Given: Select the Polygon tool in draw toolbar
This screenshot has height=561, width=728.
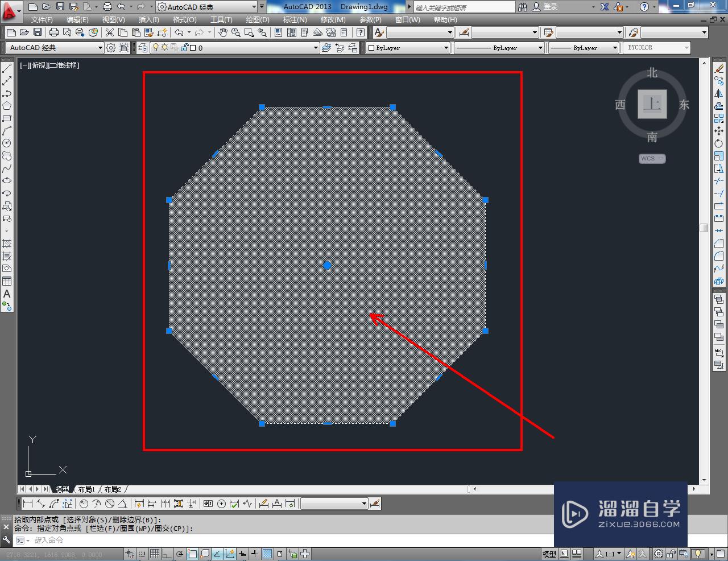Looking at the screenshot, I should (x=7, y=106).
